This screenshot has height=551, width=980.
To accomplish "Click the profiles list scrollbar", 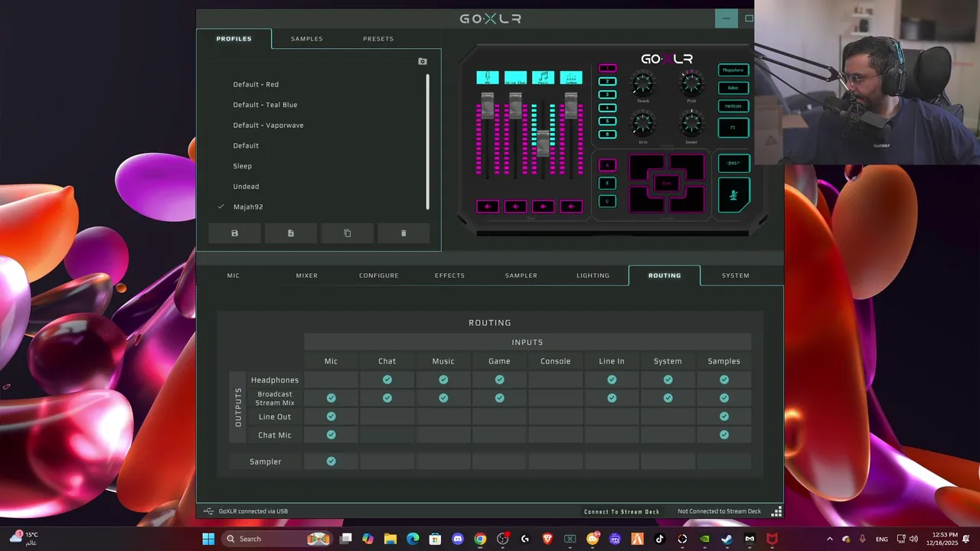I will [x=427, y=142].
